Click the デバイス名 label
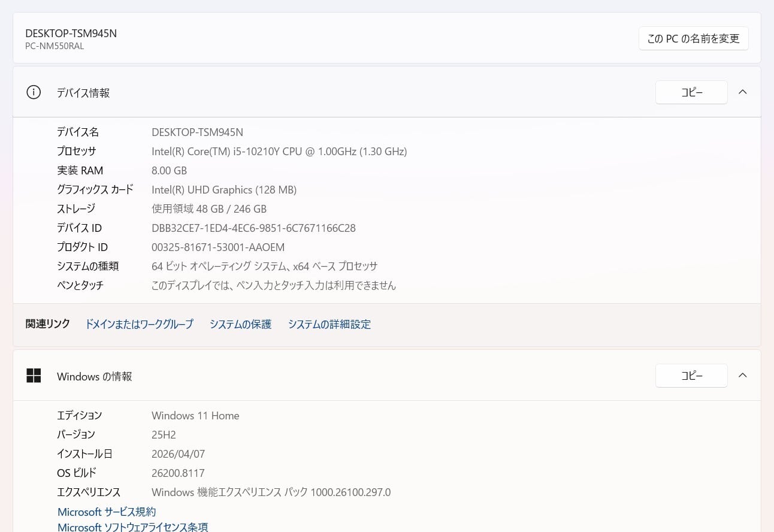Screen dimensions: 774x532 coord(78,132)
